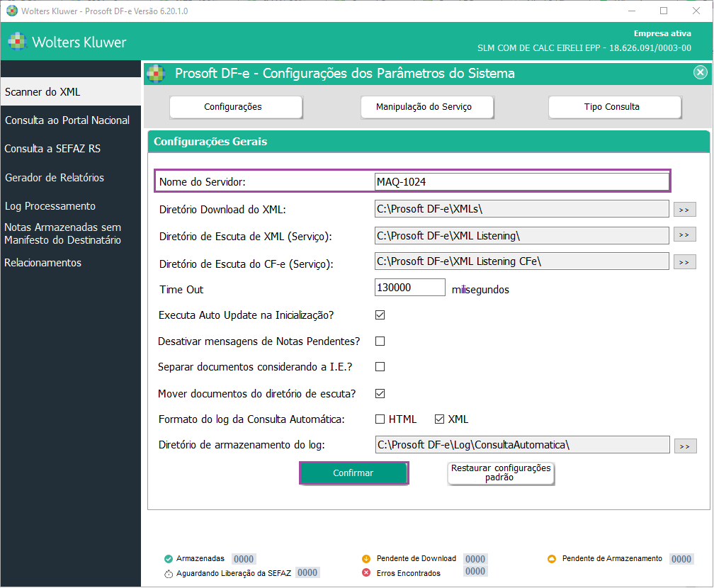The image size is (714, 588).
Task: Click the Time Out value field
Action: coord(410,288)
